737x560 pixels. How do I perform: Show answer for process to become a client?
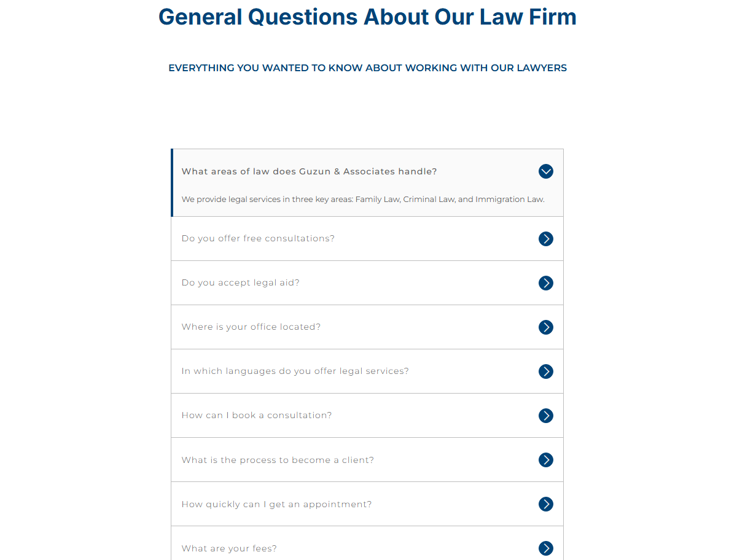pyautogui.click(x=367, y=460)
